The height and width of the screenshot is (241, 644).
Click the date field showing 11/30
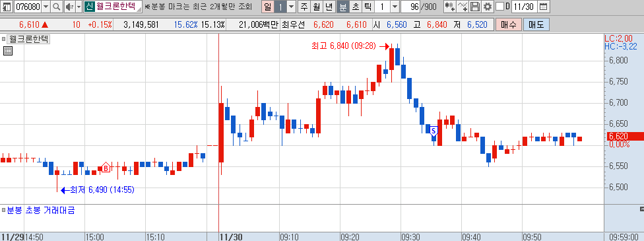(524, 7)
